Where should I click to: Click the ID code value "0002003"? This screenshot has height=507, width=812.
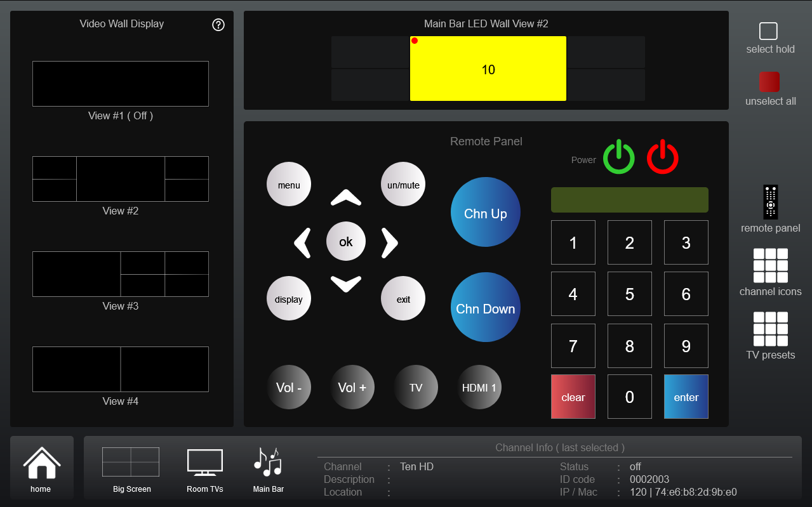tap(649, 479)
